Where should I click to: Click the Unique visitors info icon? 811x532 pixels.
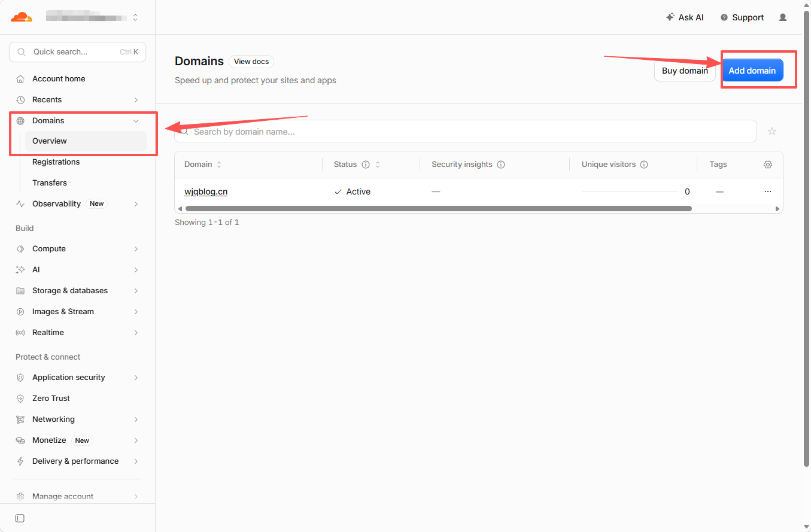[645, 165]
